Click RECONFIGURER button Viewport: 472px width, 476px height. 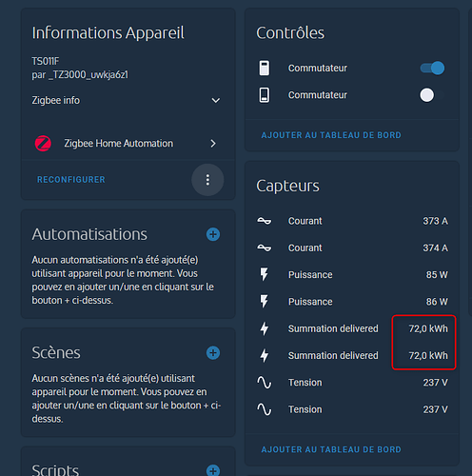pyautogui.click(x=71, y=180)
